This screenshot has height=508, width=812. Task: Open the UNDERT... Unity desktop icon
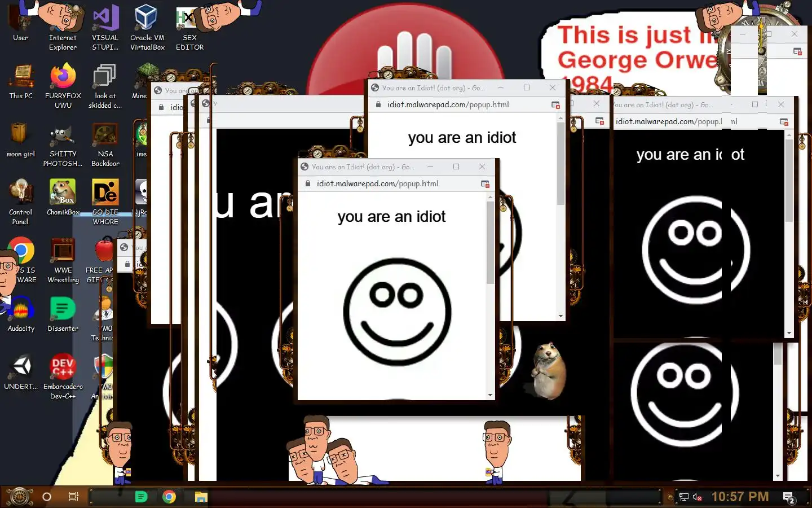(x=21, y=372)
